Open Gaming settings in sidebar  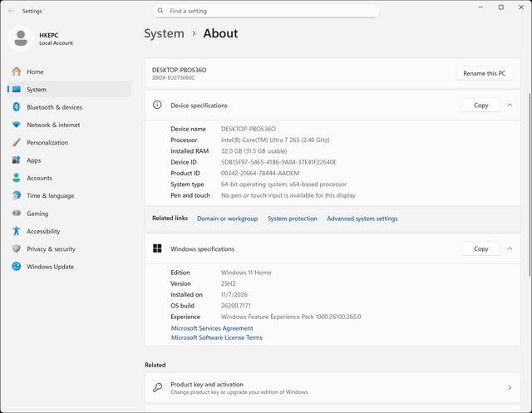pos(69,214)
